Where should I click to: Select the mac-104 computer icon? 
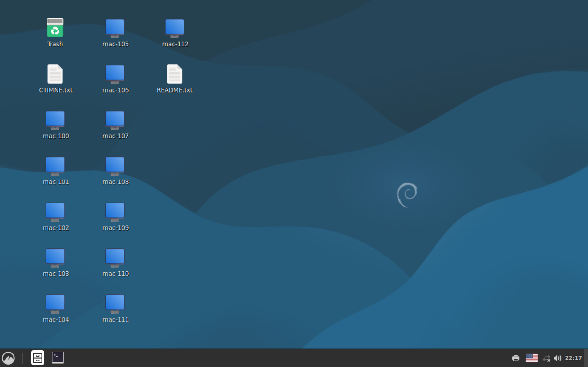(x=55, y=304)
